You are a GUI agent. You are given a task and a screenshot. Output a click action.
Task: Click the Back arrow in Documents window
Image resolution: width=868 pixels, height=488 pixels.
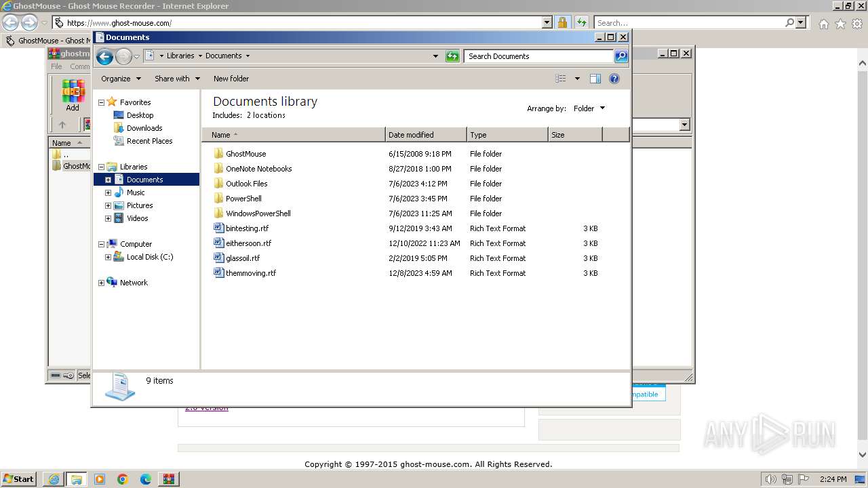104,56
